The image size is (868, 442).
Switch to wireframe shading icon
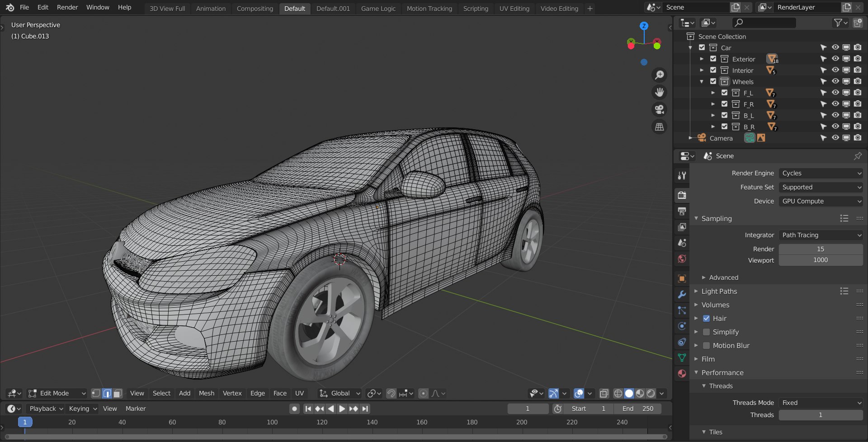click(x=618, y=393)
